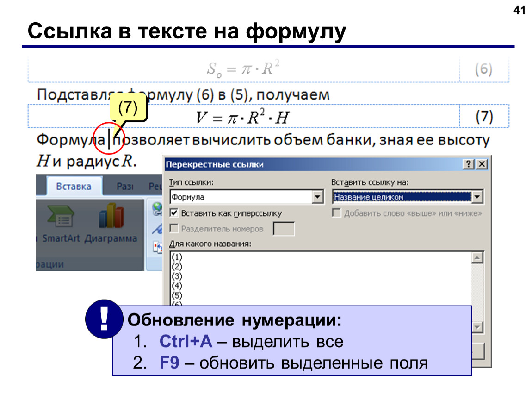Toggle the Вставить как гиперссылку checkbox
This screenshot has height=400, width=532.
pos(174,213)
